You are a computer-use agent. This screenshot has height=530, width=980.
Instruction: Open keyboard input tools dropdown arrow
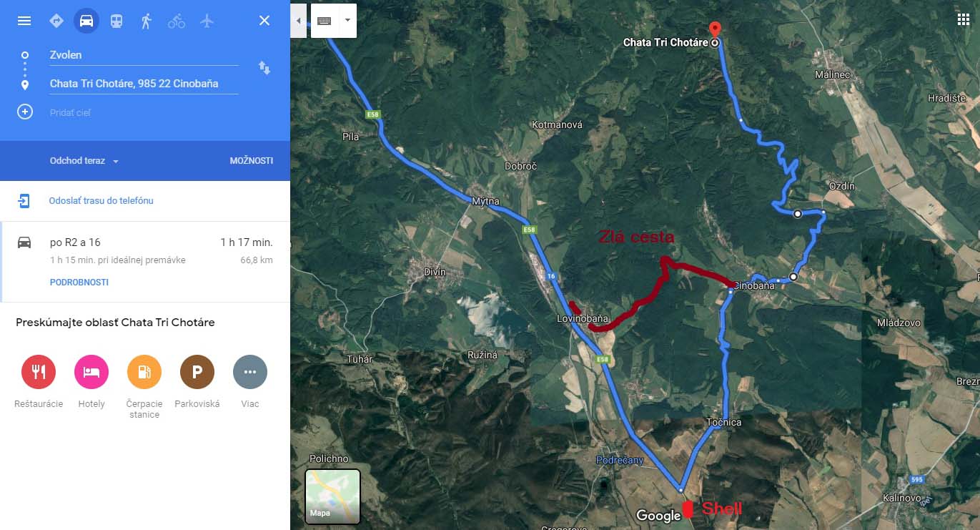click(347, 21)
